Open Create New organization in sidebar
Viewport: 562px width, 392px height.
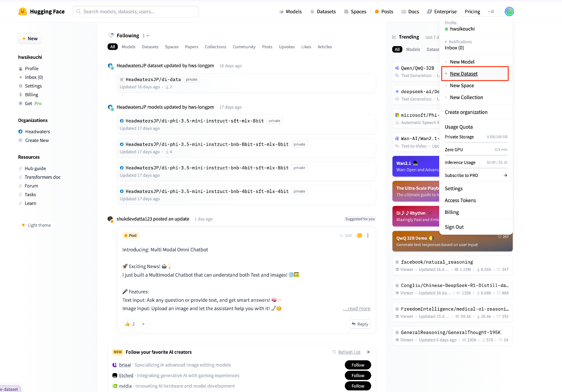point(37,140)
